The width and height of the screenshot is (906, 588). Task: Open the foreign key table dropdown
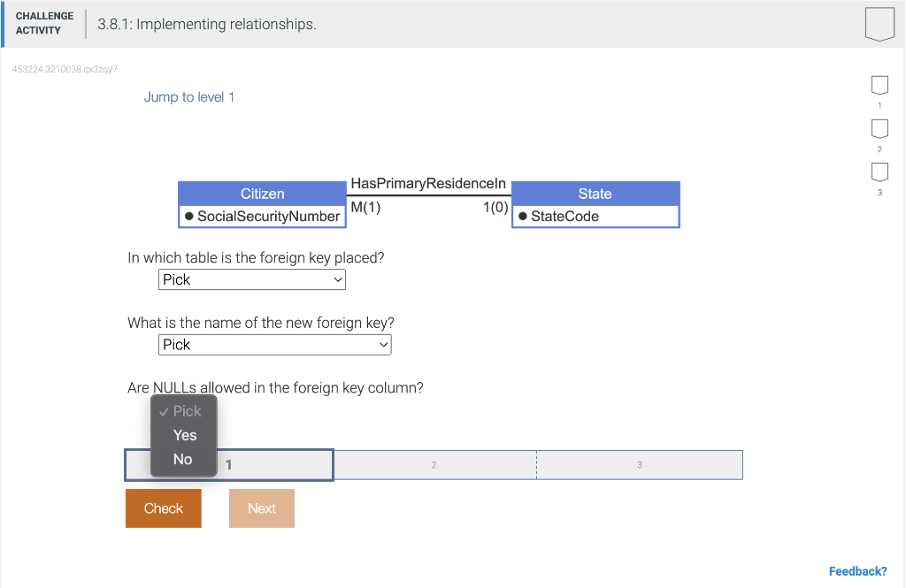tap(252, 279)
